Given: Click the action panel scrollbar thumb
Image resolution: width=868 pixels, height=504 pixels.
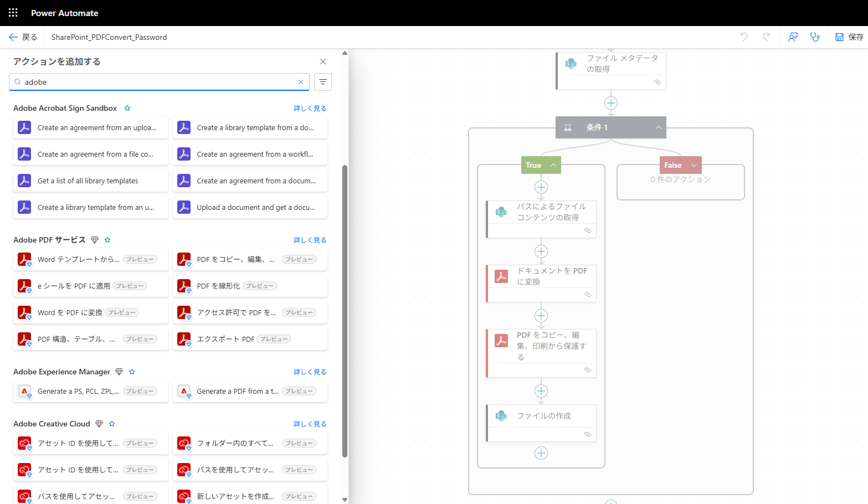Looking at the screenshot, I should [x=345, y=311].
